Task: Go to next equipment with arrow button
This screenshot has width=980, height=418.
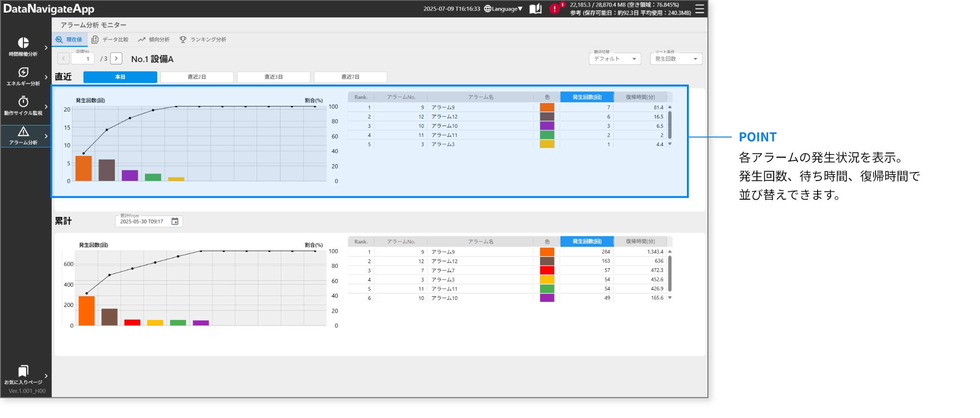Action: click(116, 59)
